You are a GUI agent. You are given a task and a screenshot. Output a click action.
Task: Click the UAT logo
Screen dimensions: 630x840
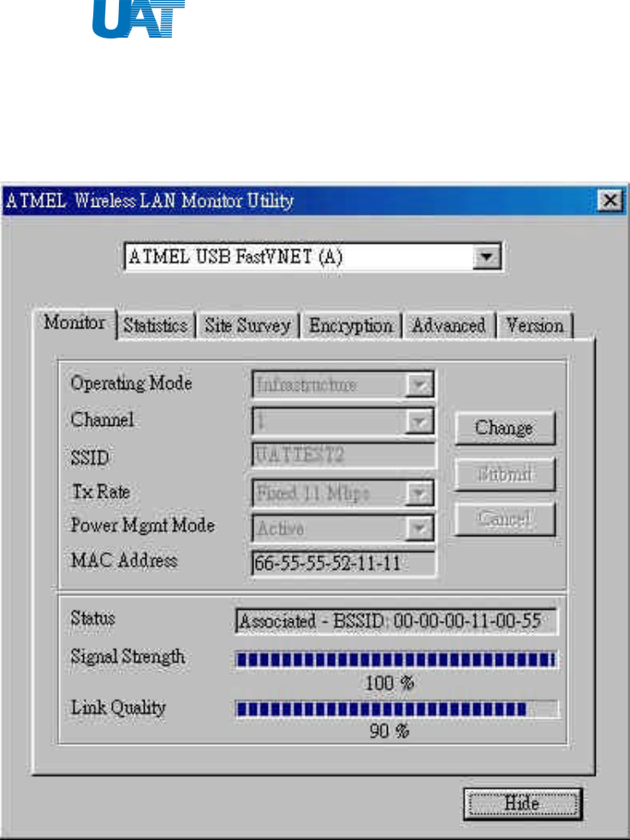click(x=139, y=19)
